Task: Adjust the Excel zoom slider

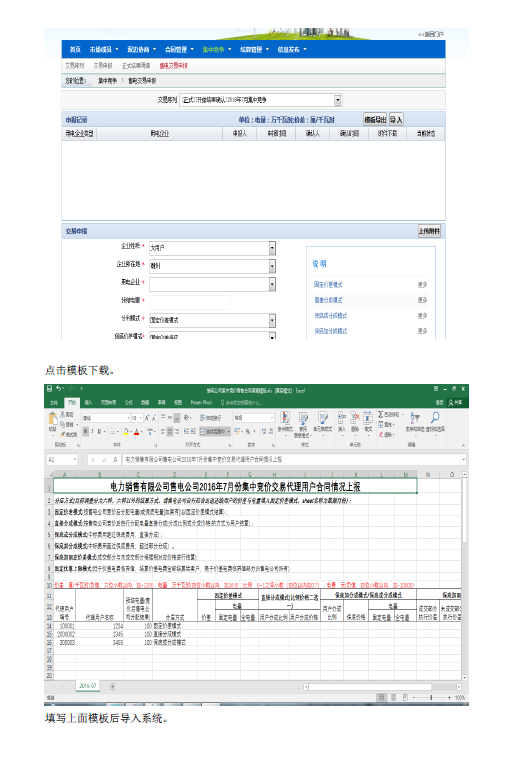Action: pos(432,698)
